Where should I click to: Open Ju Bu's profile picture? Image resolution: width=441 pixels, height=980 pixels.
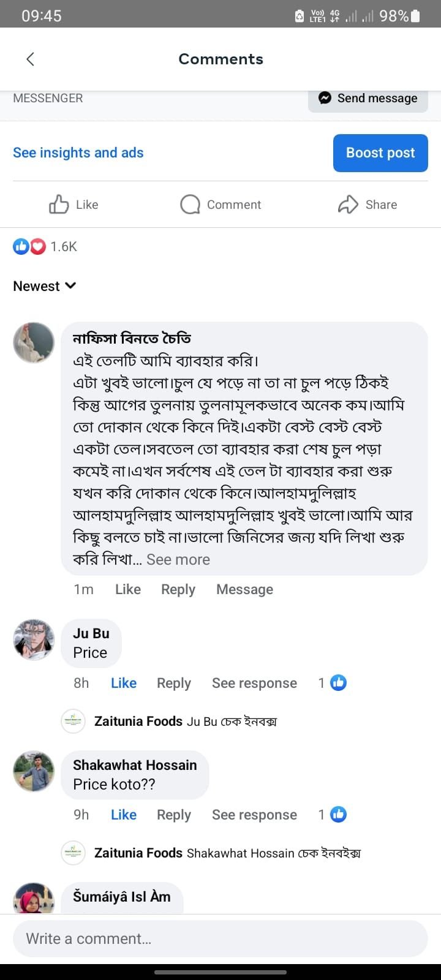(34, 639)
